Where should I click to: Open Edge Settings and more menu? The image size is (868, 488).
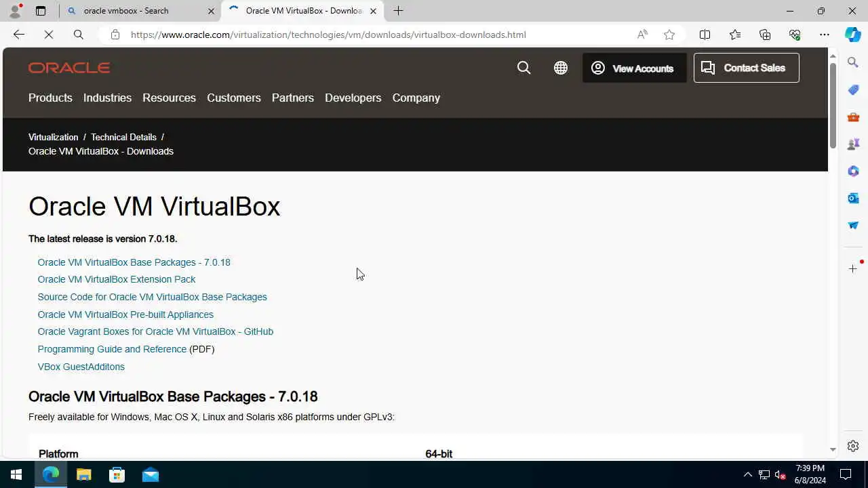click(x=825, y=35)
